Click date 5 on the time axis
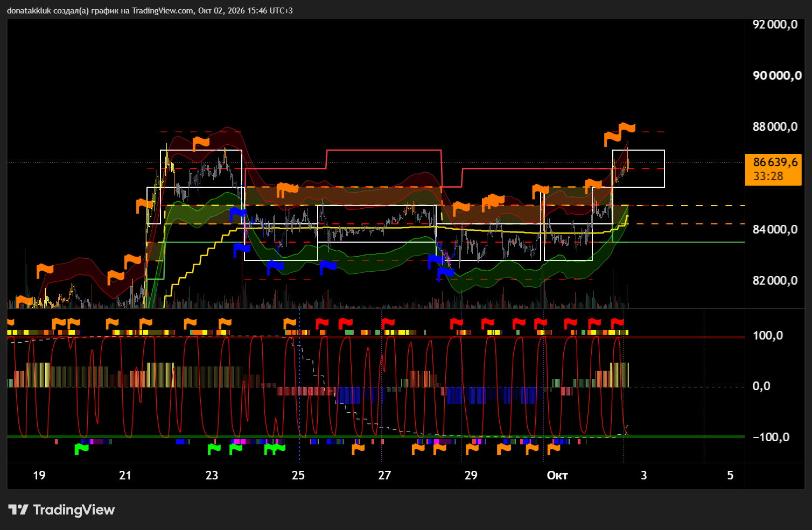The width and height of the screenshot is (812, 530). 730,475
